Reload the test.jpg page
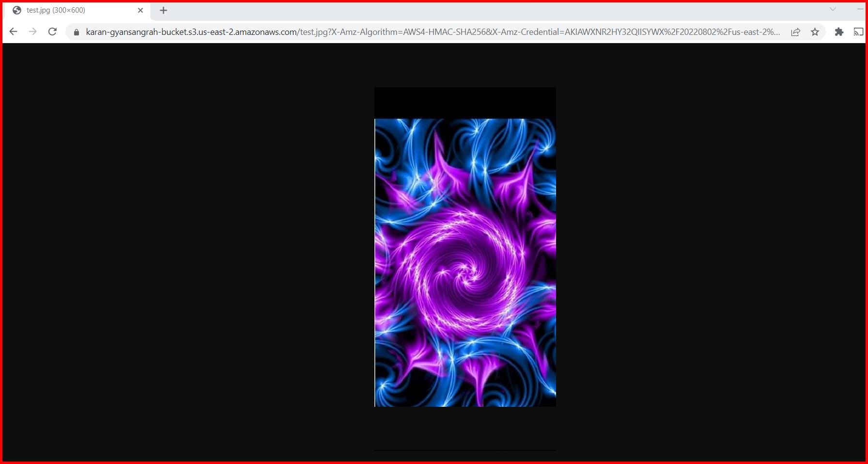Image resolution: width=868 pixels, height=464 pixels. (52, 32)
